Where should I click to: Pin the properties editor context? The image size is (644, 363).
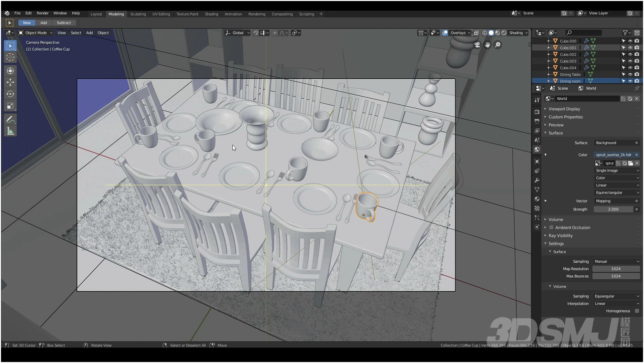tap(637, 88)
